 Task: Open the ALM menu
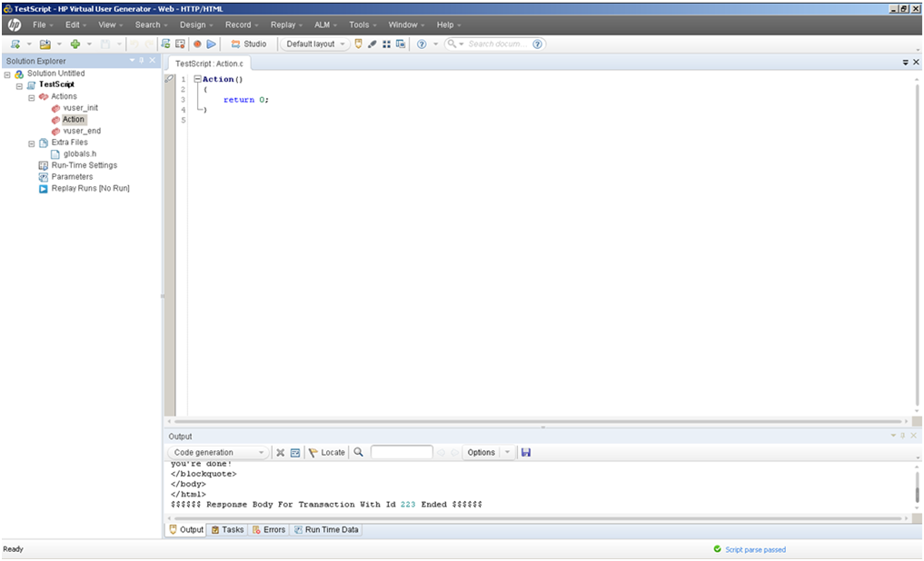coord(325,25)
